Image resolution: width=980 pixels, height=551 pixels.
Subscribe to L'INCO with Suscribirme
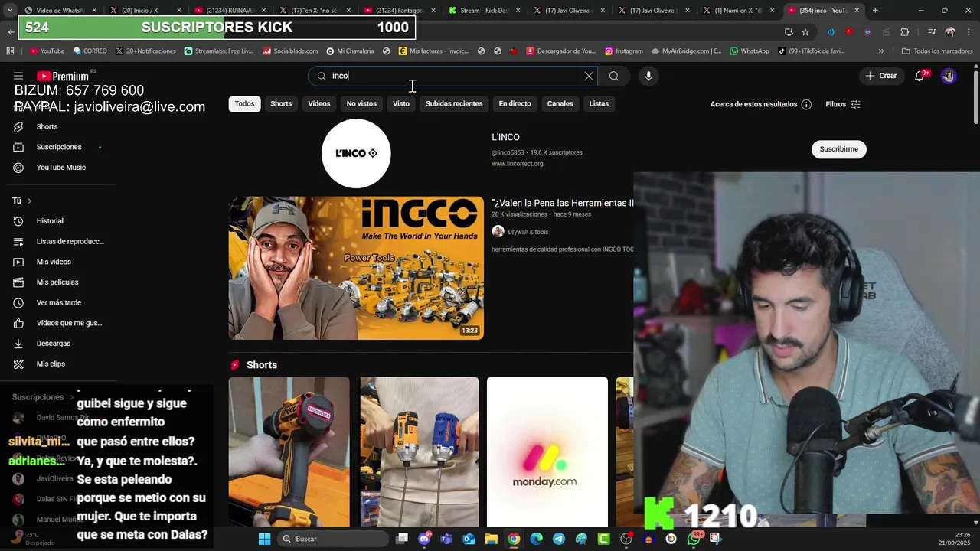click(x=838, y=149)
